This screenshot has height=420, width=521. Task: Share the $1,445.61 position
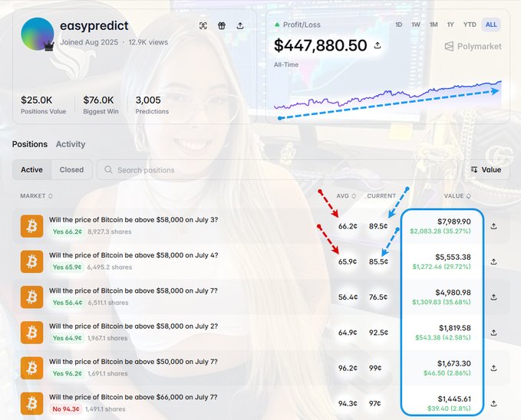point(493,403)
